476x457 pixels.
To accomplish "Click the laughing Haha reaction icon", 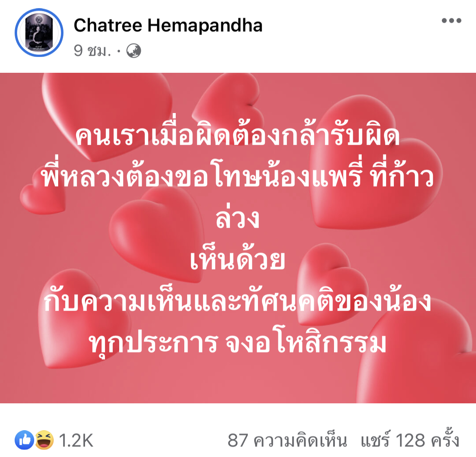I will coord(44,440).
